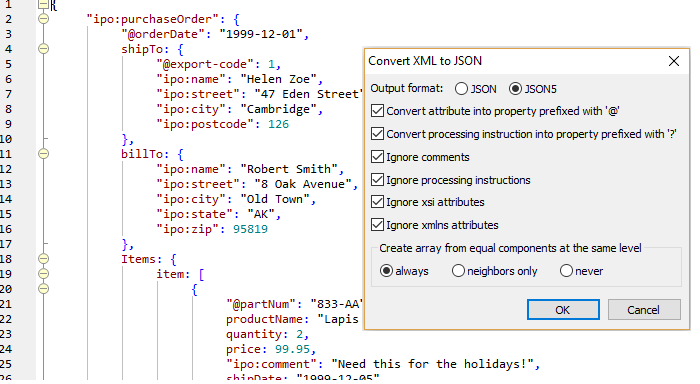
Task: Click the "AK" state value
Action: coord(261,214)
